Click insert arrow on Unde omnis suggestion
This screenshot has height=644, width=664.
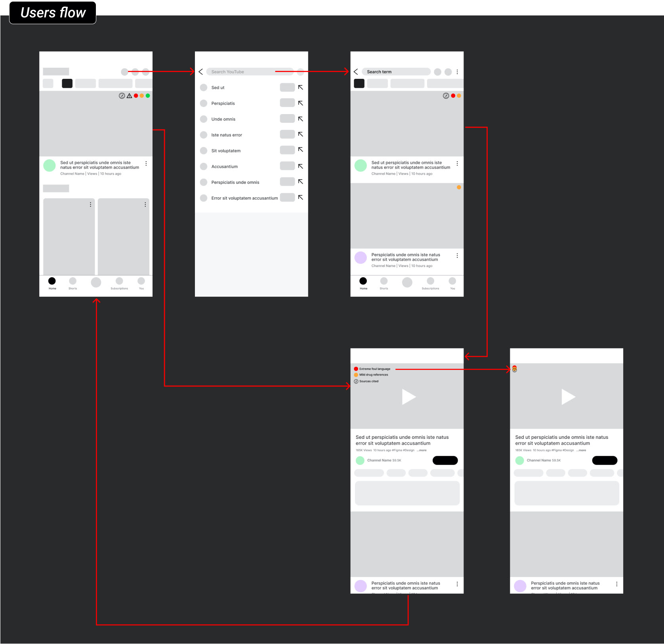[x=301, y=119]
